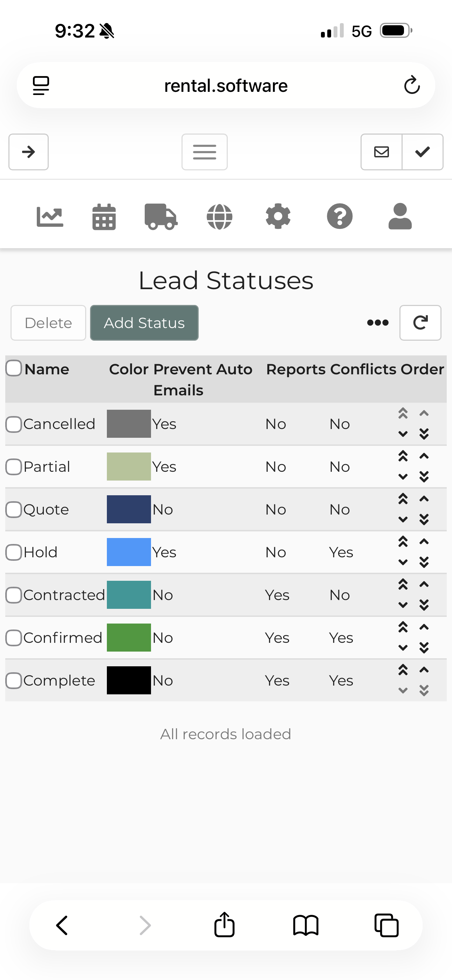Click the help question mark icon
The image size is (452, 980).
pos(340,217)
